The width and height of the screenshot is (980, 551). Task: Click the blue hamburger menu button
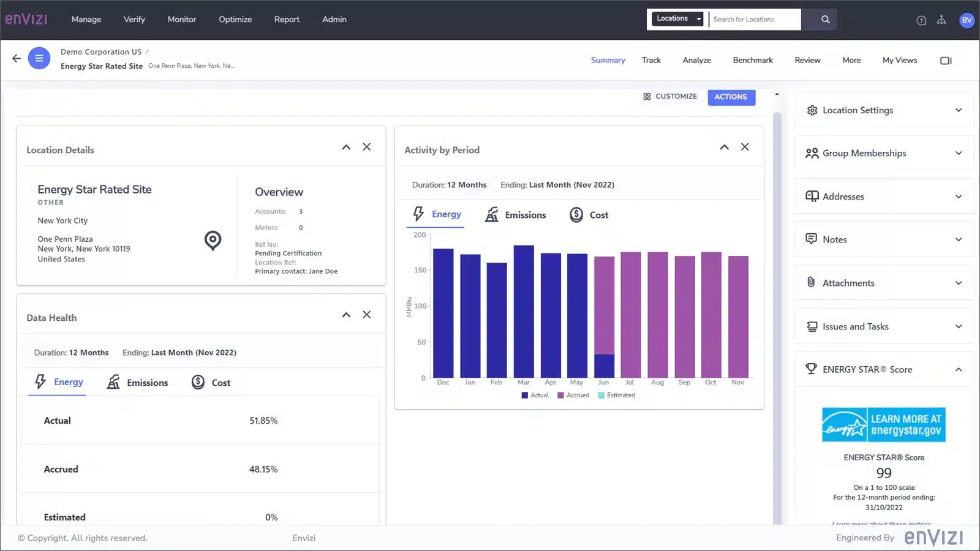(x=39, y=59)
